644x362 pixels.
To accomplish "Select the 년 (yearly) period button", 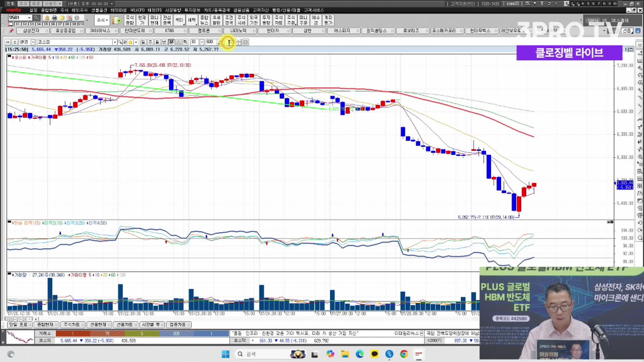I will coord(164,42).
